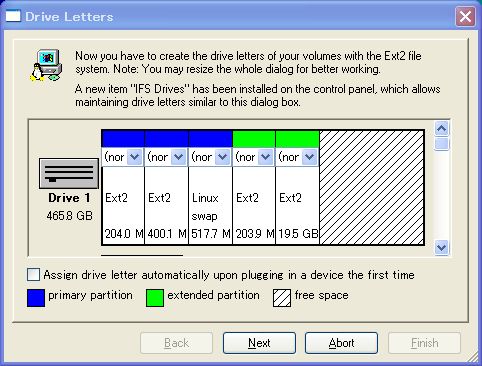Viewport: 482px width, 366px height.
Task: Click the scroll up arrow of drive list
Action: 442,128
